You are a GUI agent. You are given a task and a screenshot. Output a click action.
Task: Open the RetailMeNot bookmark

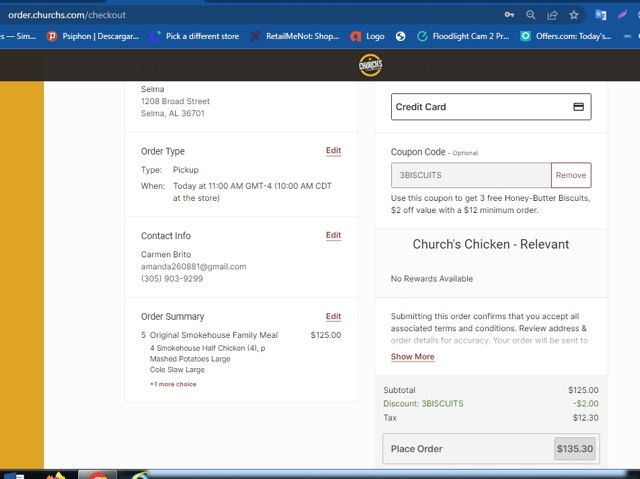[x=295, y=36]
